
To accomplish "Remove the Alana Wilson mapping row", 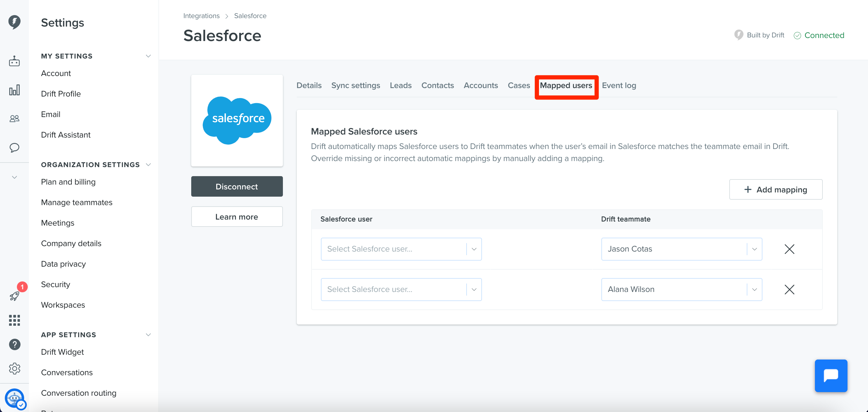I will tap(789, 289).
